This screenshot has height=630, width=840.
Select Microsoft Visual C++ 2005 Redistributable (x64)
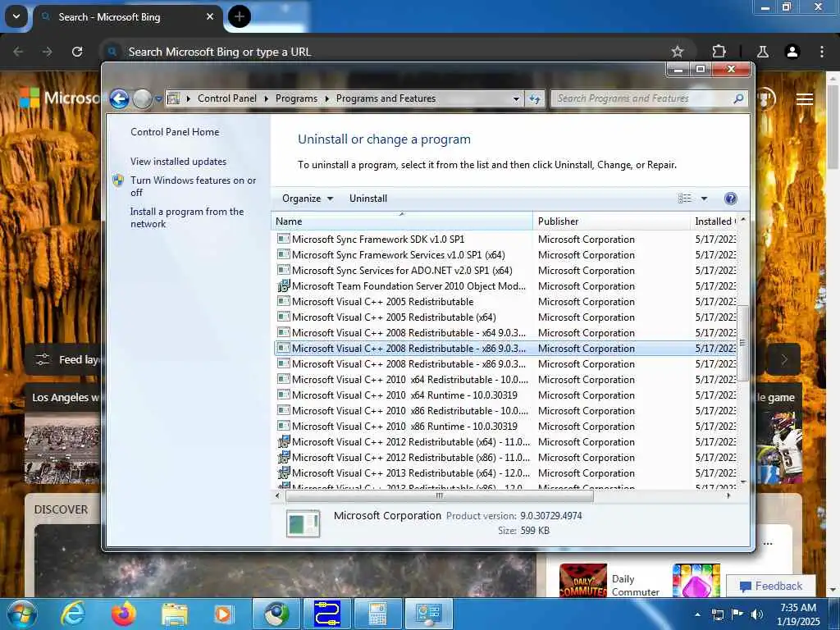click(504, 317)
